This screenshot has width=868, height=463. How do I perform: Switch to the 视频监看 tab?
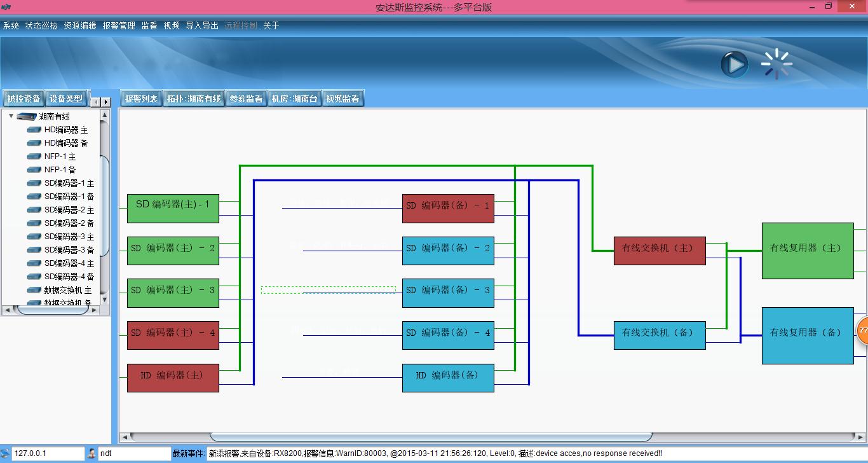coord(343,99)
